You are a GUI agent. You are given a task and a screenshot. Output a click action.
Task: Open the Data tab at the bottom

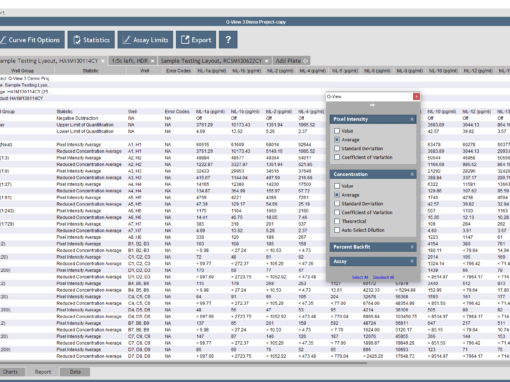75,372
